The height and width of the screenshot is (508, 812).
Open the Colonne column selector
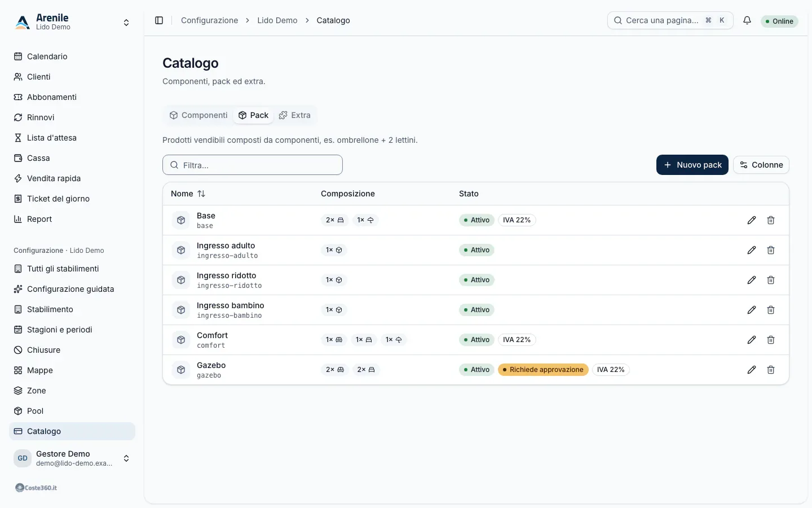(761, 165)
